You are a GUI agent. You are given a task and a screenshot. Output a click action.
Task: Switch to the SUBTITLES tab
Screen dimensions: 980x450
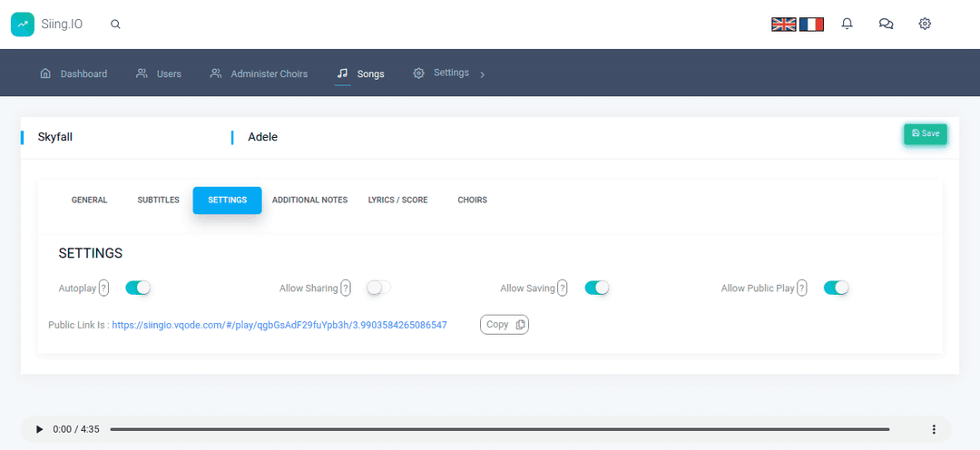pos(158,200)
